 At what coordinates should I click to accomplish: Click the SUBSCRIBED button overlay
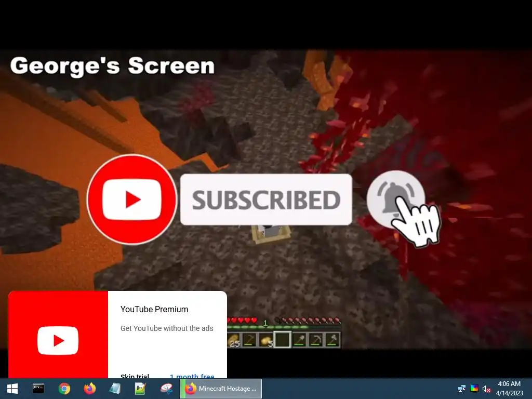coord(266,199)
